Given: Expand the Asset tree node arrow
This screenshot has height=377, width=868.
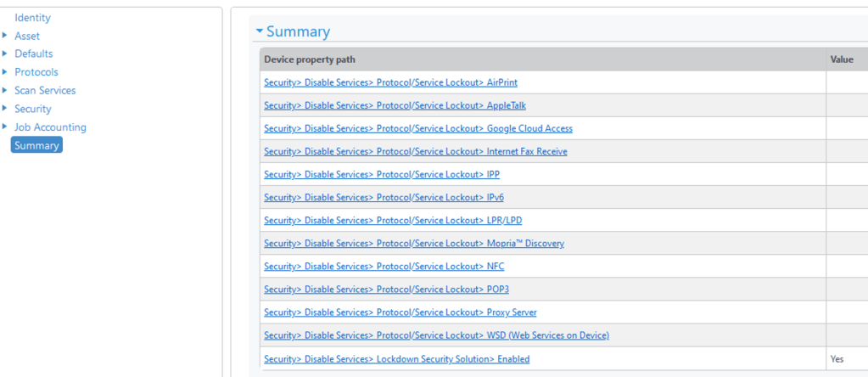Looking at the screenshot, I should (5, 36).
